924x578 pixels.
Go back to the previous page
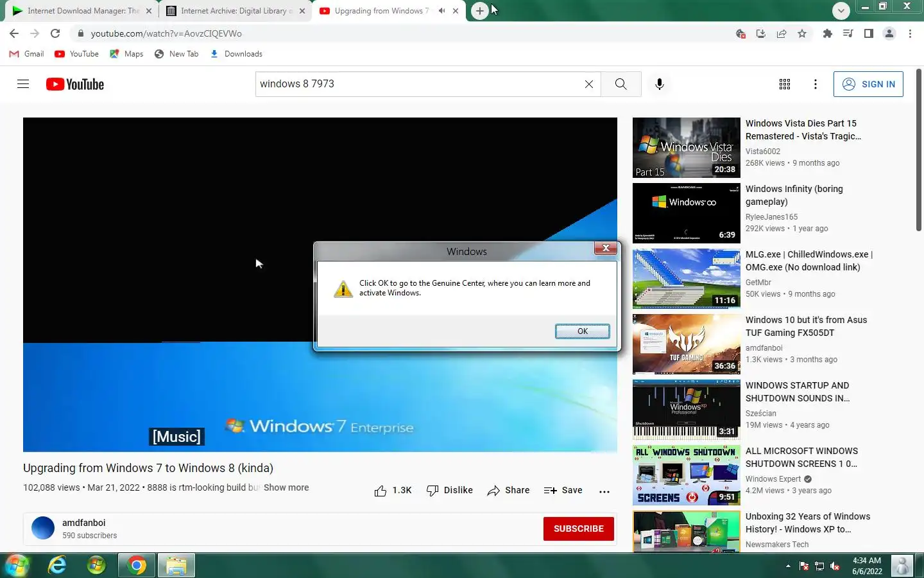click(x=14, y=33)
